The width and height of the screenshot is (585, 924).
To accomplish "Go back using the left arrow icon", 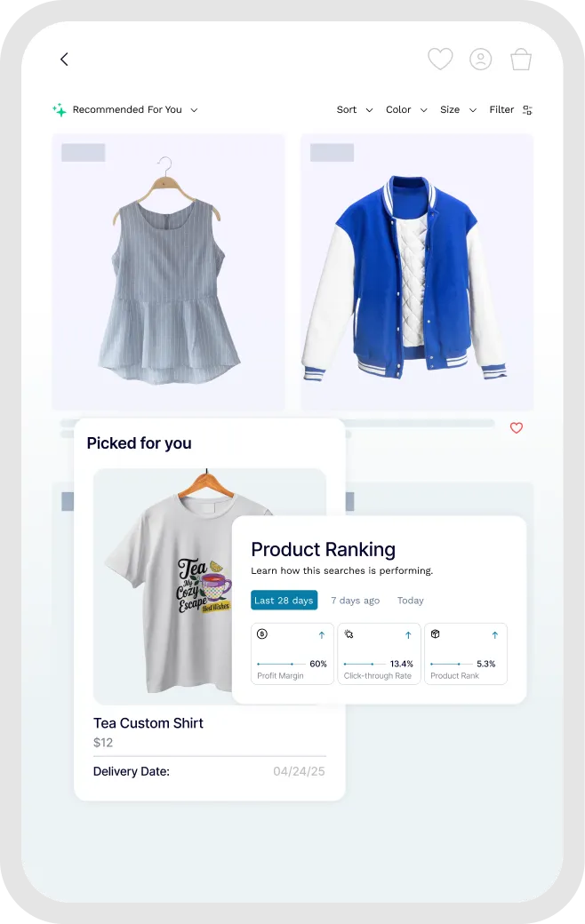I will point(64,59).
